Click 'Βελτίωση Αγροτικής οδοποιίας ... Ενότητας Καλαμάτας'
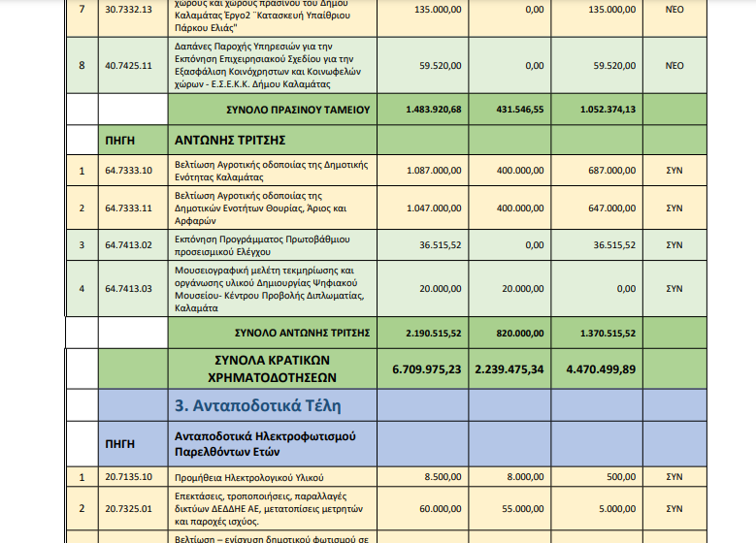This screenshot has width=756, height=543. point(271,171)
